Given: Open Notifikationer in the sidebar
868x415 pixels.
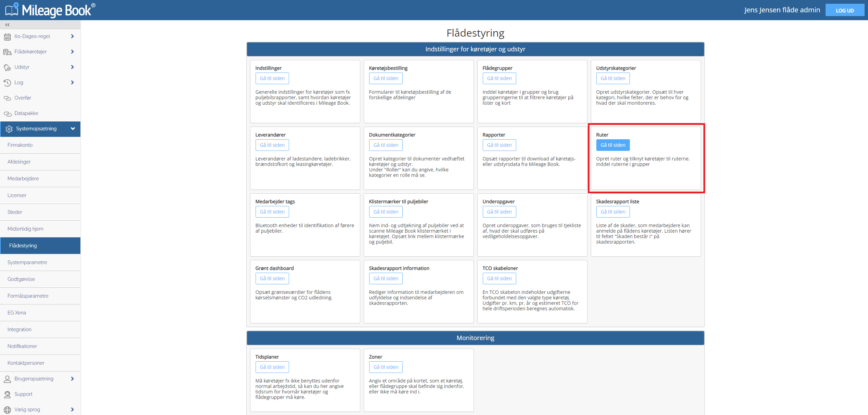Looking at the screenshot, I should [x=40, y=346].
